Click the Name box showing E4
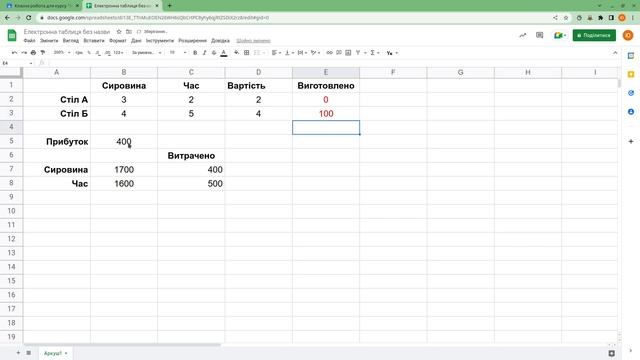640x360 pixels. 17,63
